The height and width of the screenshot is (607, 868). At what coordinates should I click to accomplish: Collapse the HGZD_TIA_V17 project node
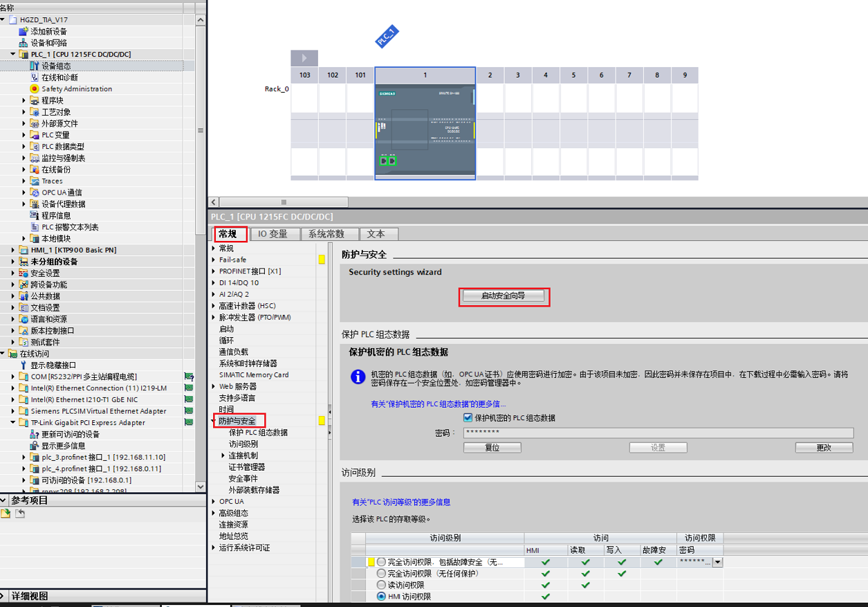point(3,19)
